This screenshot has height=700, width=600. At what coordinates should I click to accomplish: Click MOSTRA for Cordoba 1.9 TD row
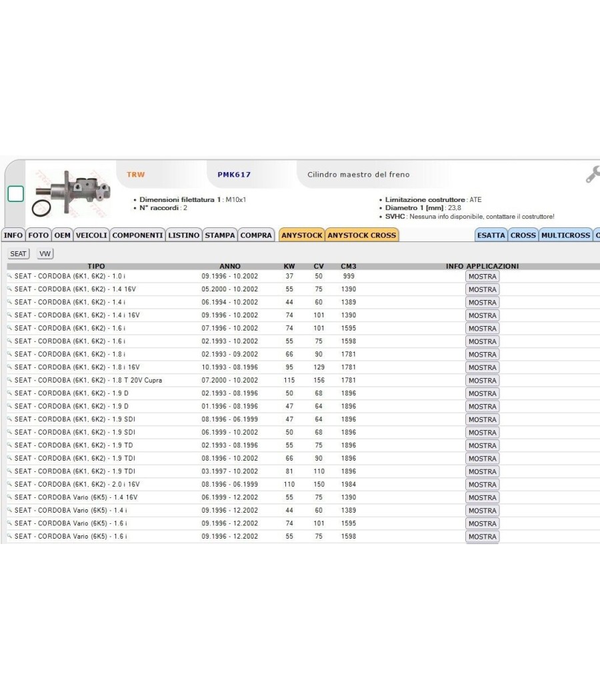[482, 445]
